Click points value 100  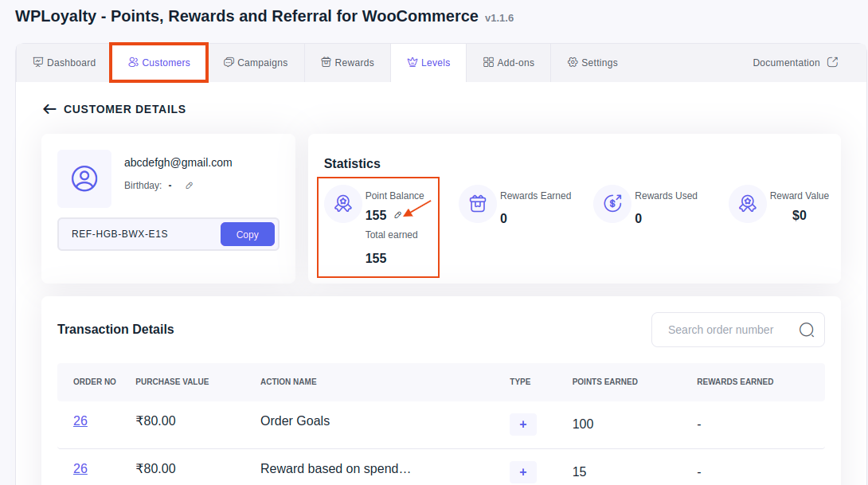pyautogui.click(x=583, y=424)
